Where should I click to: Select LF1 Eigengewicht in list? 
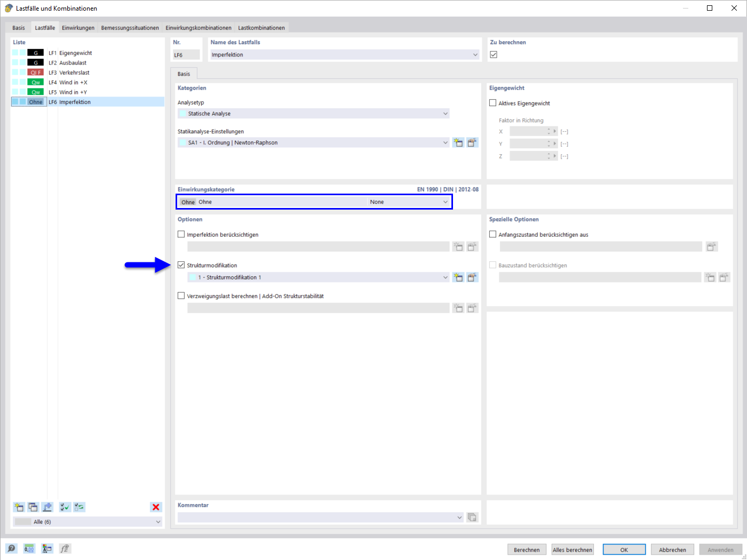point(88,53)
